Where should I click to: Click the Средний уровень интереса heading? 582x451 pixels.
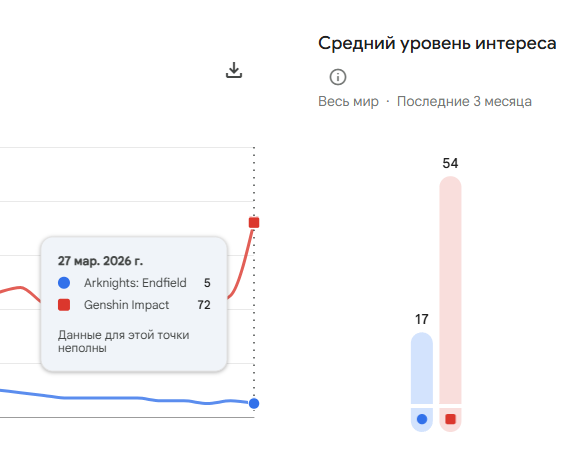click(x=437, y=43)
